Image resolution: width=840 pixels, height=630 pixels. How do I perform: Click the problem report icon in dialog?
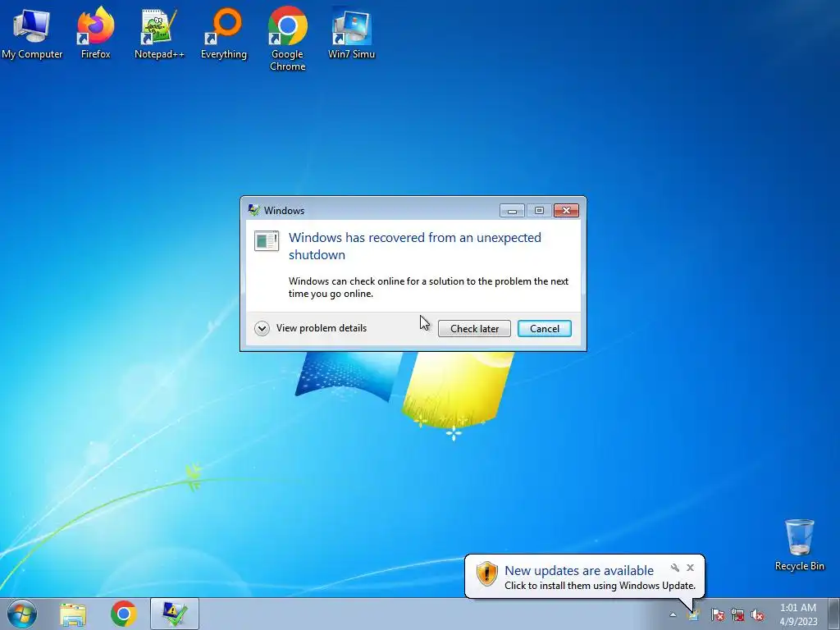coord(267,241)
